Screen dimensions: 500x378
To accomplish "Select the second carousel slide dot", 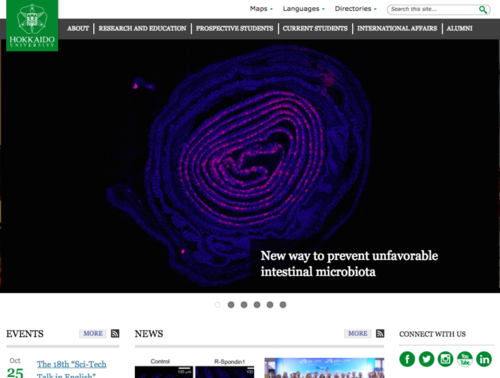I will click(x=231, y=305).
